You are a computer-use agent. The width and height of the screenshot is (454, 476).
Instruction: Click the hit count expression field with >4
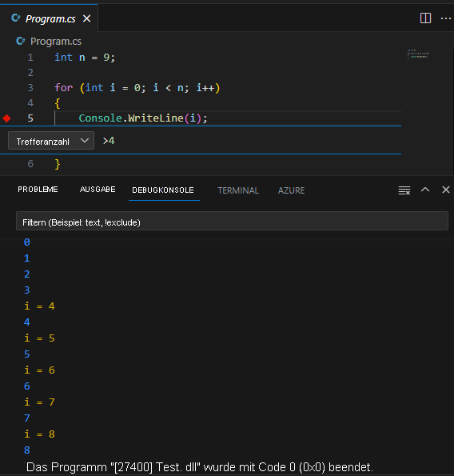pyautogui.click(x=250, y=141)
